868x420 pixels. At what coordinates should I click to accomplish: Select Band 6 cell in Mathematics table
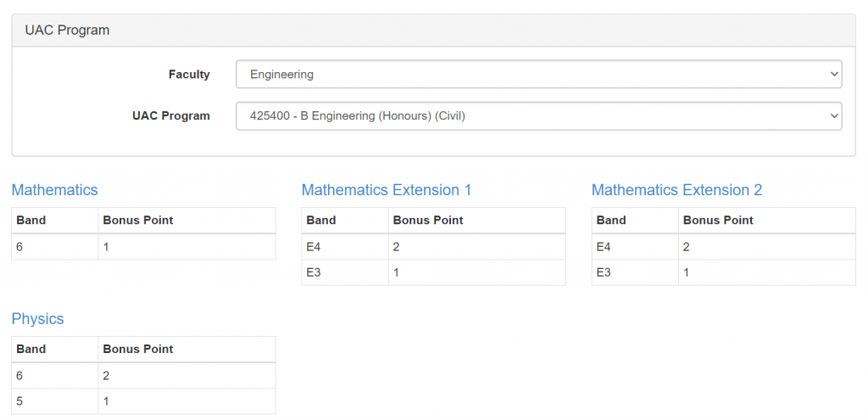[x=20, y=247]
